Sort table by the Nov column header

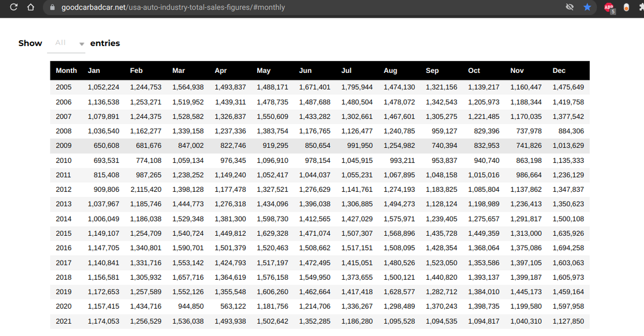point(517,70)
